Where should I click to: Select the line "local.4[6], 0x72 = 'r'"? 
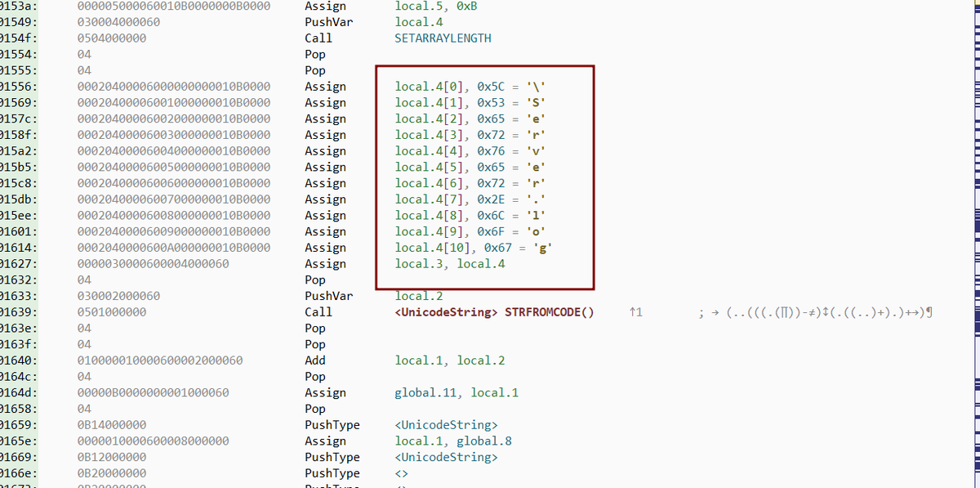click(x=470, y=183)
